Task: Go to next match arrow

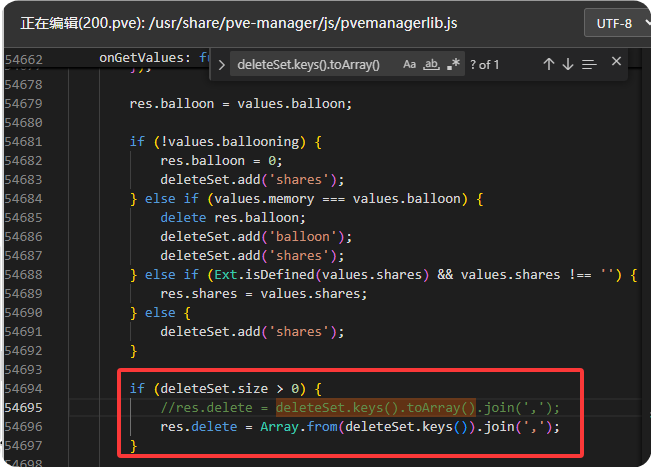Action: tap(568, 65)
